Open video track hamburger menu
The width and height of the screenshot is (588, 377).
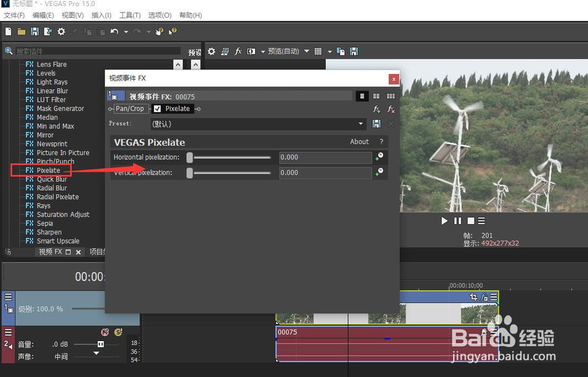[8, 297]
